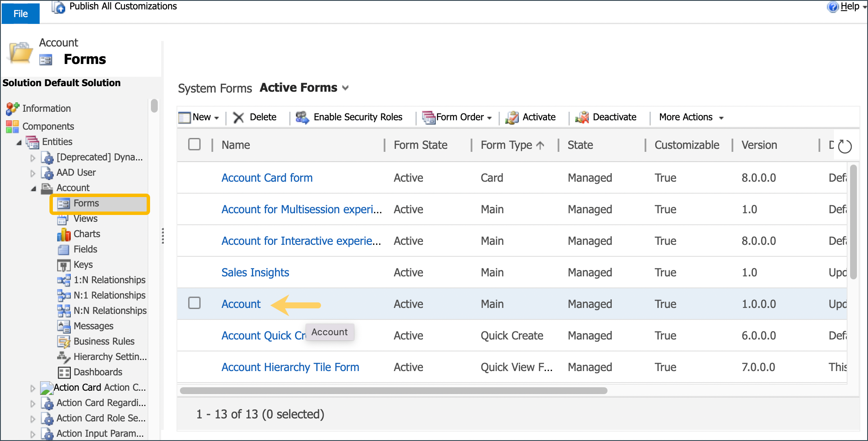The image size is (868, 441).
Task: Open the Active Forms view dropdown
Action: point(345,88)
